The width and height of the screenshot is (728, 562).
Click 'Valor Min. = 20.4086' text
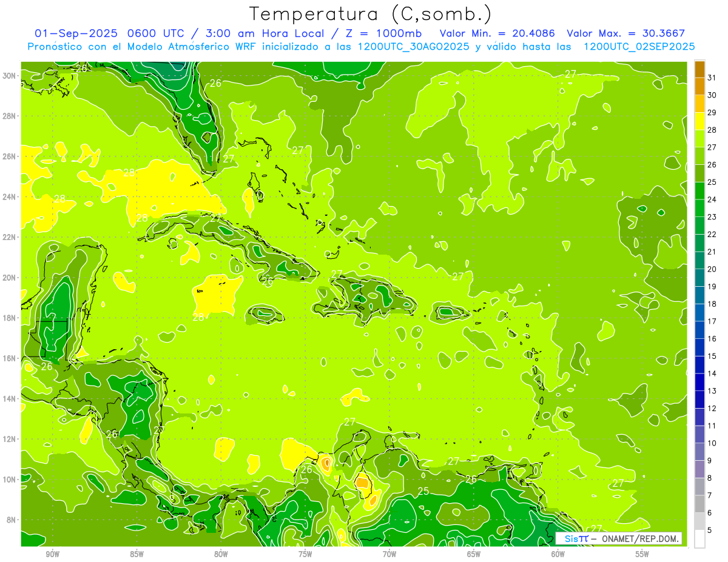[496, 33]
